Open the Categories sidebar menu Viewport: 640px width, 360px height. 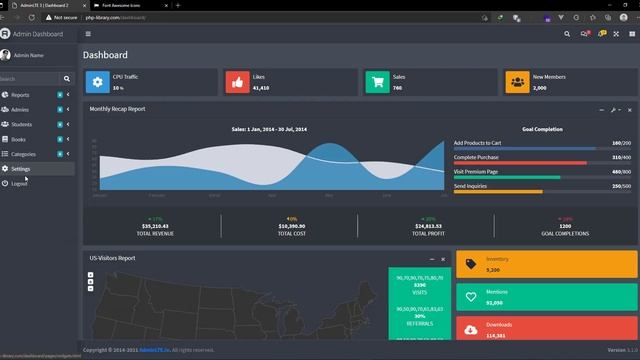point(37,154)
